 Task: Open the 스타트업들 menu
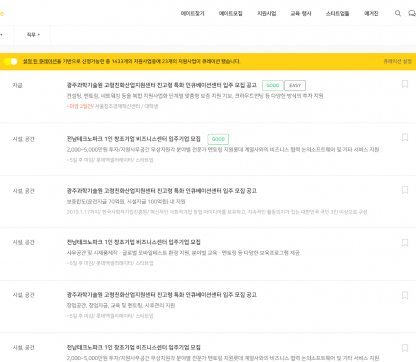337,13
